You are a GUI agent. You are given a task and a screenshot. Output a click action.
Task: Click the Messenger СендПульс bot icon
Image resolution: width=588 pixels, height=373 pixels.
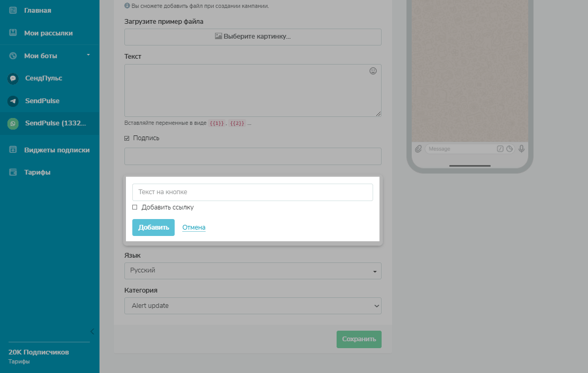[x=13, y=78]
